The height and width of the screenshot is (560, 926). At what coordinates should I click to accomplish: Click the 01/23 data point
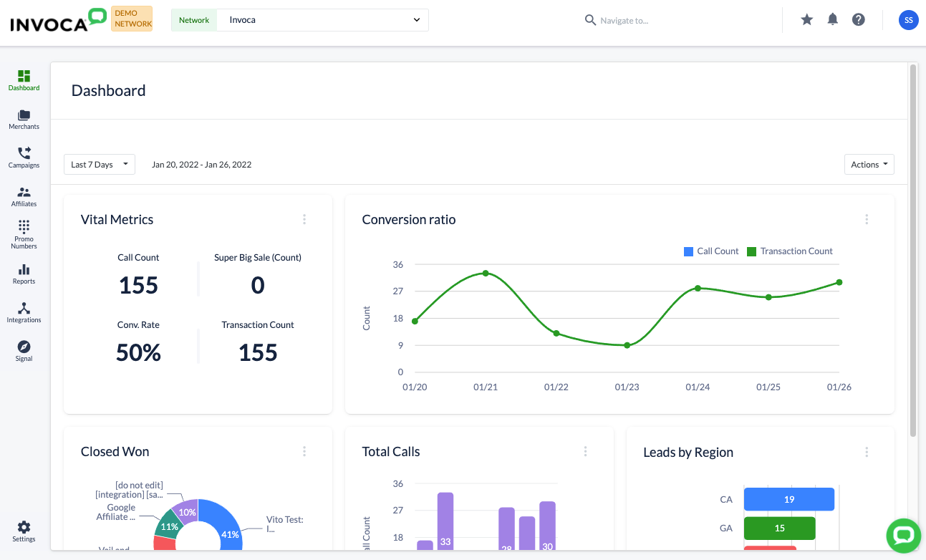point(627,345)
